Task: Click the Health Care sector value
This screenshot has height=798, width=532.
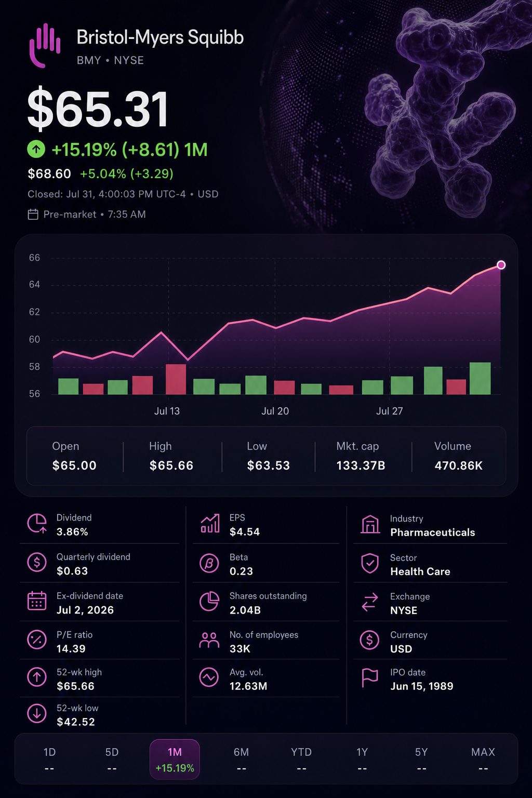Action: click(420, 571)
